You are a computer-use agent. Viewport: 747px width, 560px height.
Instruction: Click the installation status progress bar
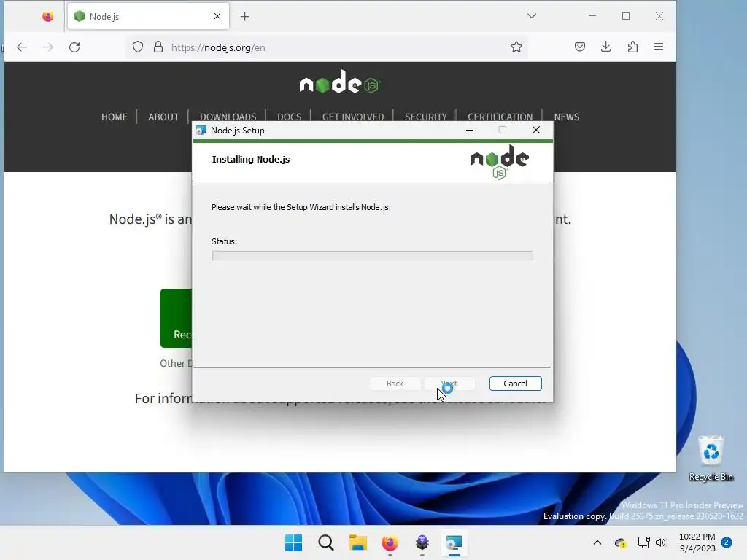coord(373,256)
